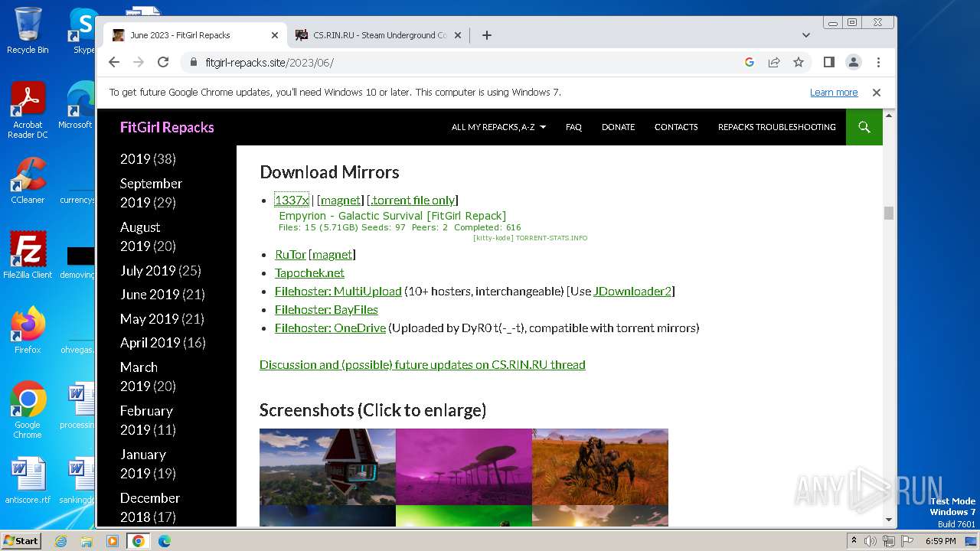Click the volume icon in system tray
The width and height of the screenshot is (980, 551).
click(x=871, y=541)
